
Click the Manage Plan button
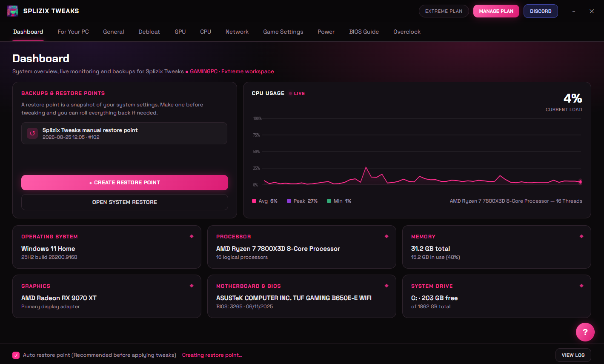[496, 11]
